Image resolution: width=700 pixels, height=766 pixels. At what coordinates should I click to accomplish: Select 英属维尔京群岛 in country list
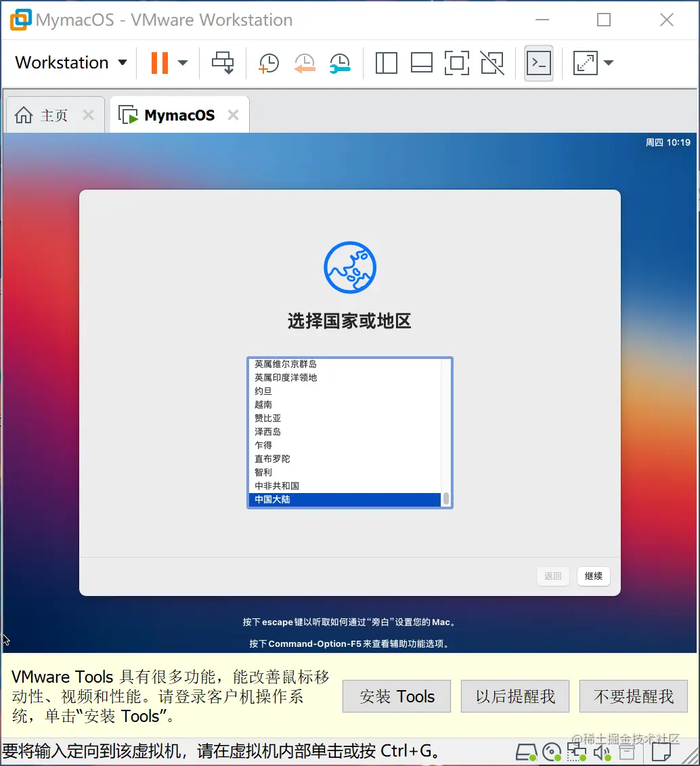(x=344, y=364)
